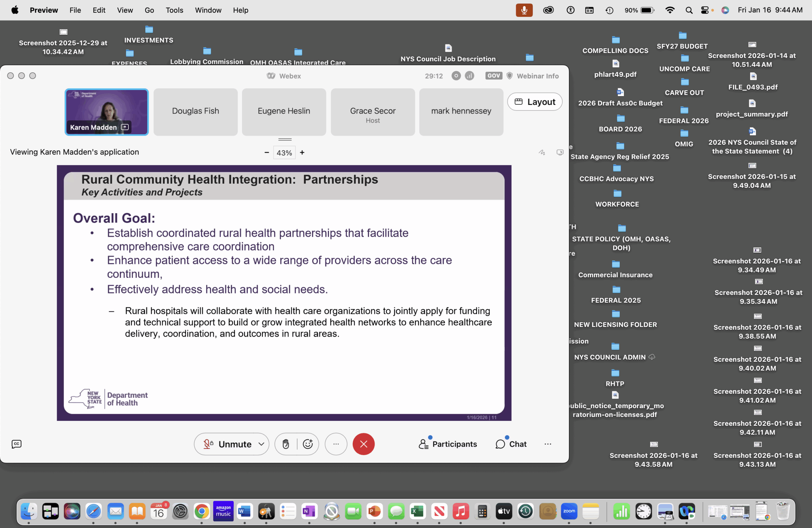
Task: Zoom out the shared content with minus
Action: coord(266,153)
